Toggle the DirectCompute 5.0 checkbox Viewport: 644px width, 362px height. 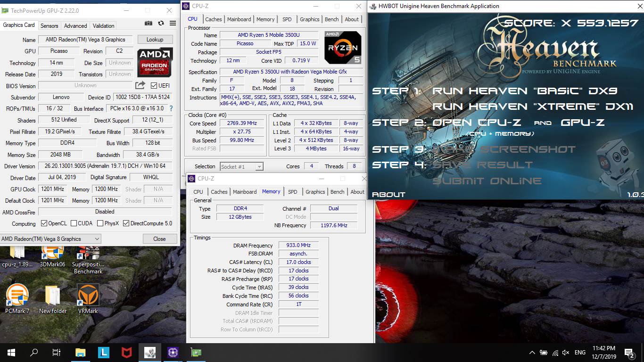tap(126, 223)
